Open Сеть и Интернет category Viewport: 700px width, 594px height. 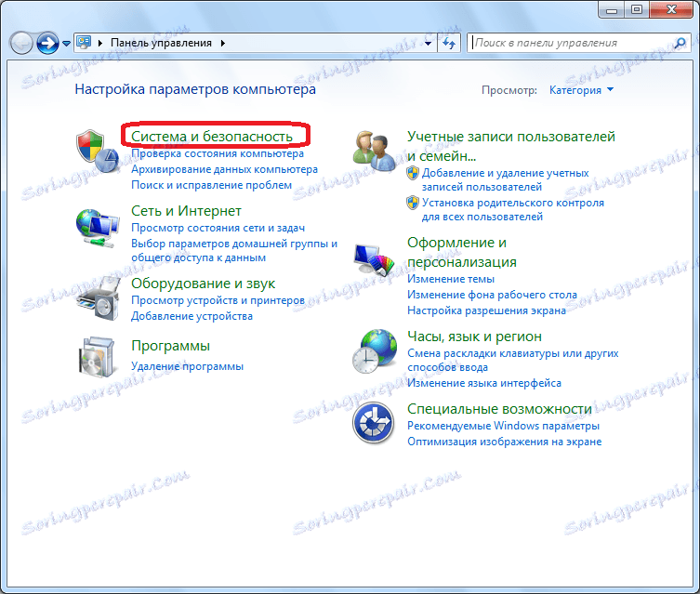pos(186,211)
